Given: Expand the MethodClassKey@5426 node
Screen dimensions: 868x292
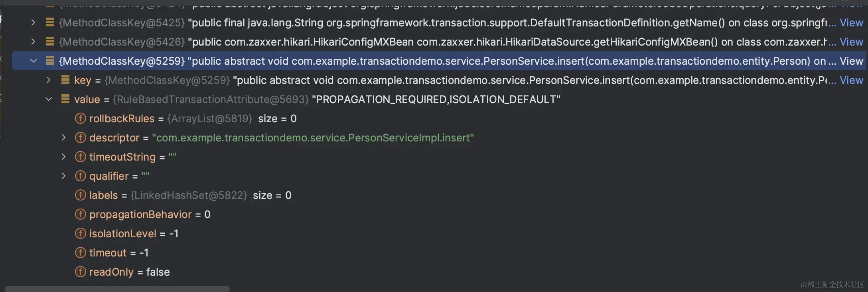Looking at the screenshot, I should click(x=33, y=42).
